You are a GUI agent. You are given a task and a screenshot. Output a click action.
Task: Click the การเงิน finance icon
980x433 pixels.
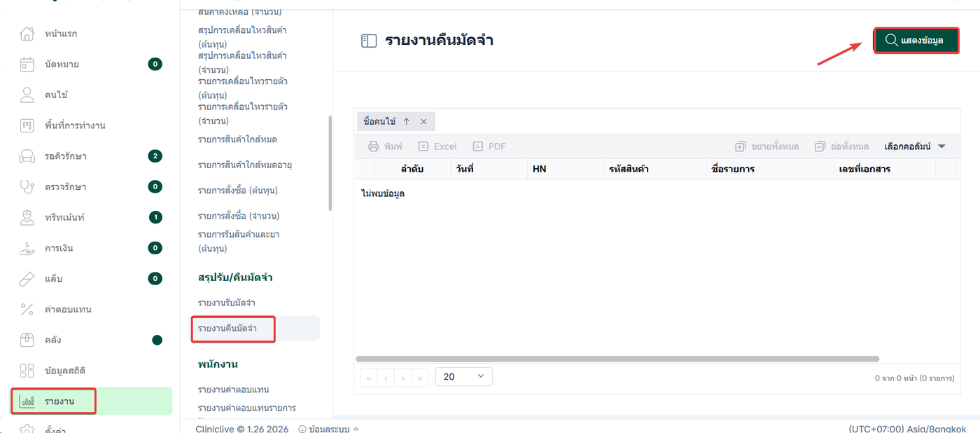point(27,248)
